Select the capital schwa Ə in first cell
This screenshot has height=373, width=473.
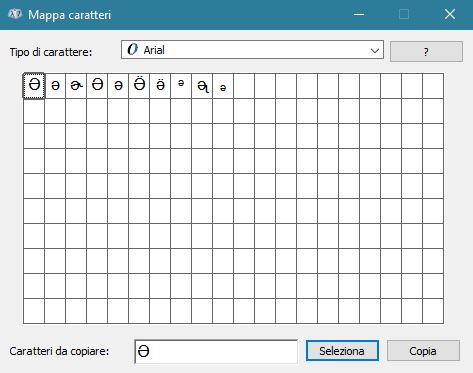pos(34,86)
